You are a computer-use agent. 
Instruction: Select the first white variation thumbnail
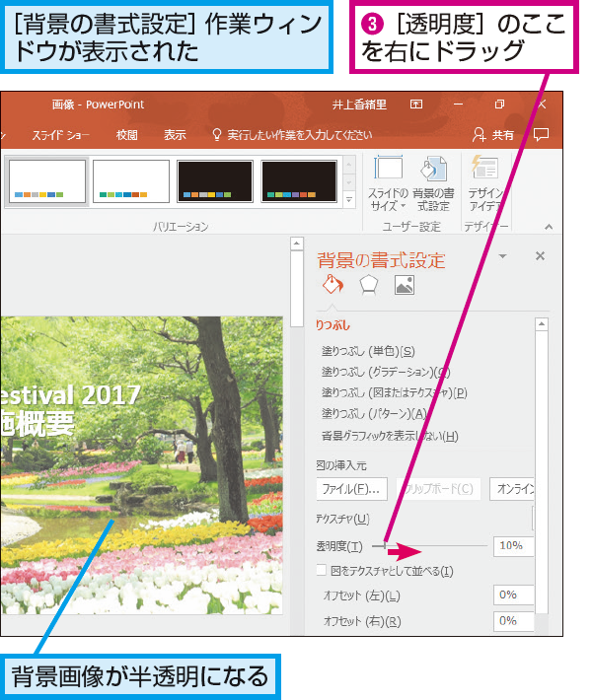click(x=47, y=181)
